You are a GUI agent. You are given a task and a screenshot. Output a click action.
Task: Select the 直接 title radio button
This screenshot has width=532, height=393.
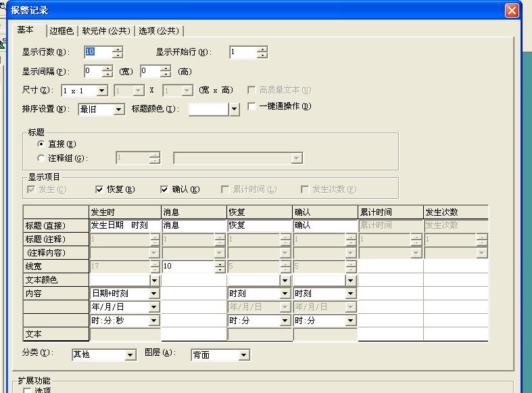[41, 144]
